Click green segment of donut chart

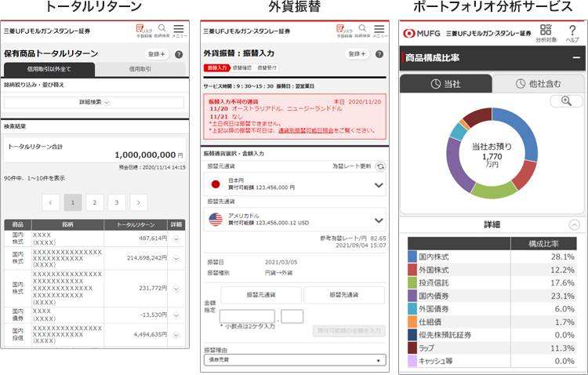493,192
